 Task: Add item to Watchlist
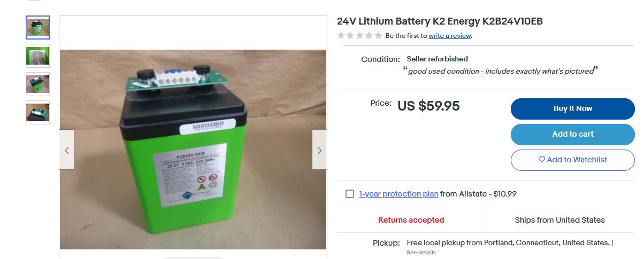coord(572,160)
